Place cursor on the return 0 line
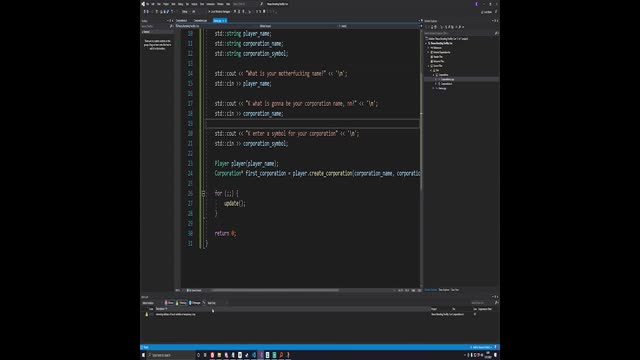The height and width of the screenshot is (360, 640). (x=225, y=233)
